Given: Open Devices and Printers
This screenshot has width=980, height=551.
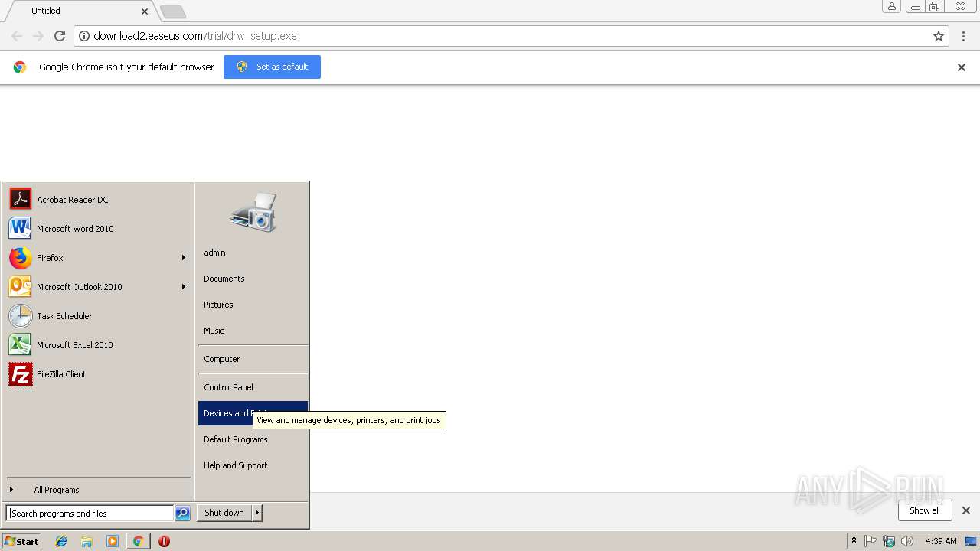Looking at the screenshot, I should 253,413.
